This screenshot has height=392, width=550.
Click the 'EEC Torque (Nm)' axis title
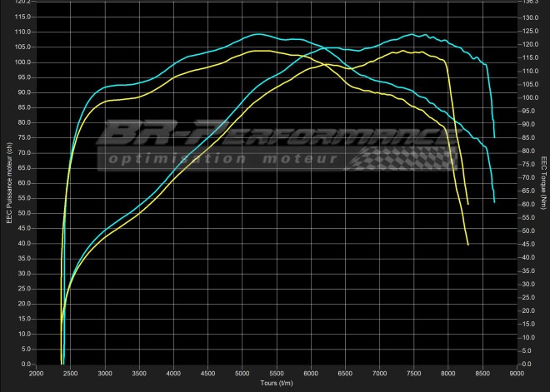tap(543, 183)
